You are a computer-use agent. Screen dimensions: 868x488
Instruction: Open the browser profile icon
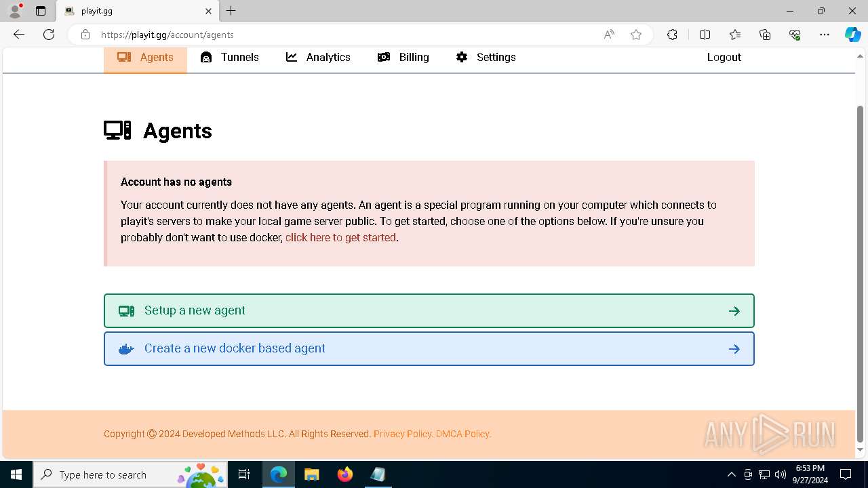tap(15, 11)
